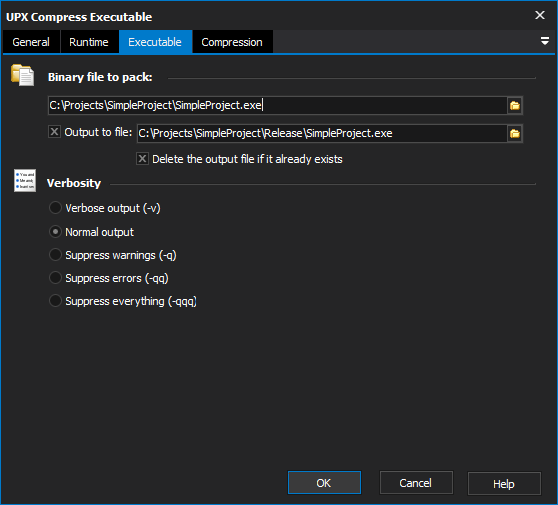Viewport: 558px width, 505px height.
Task: Click the Cancel button
Action: 416,483
